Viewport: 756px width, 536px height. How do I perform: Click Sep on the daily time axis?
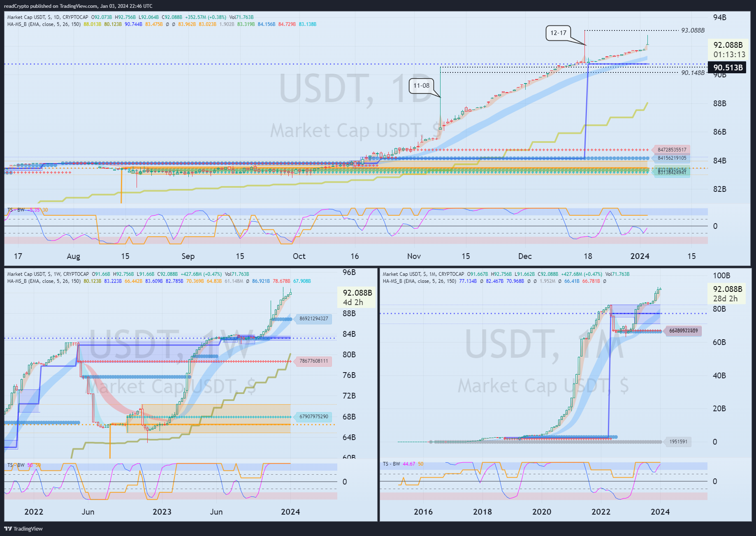[x=188, y=256]
